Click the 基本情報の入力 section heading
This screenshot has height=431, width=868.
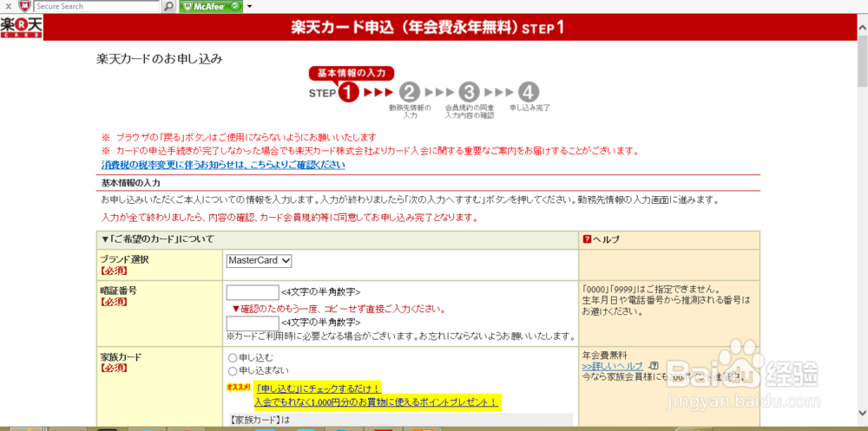131,183
